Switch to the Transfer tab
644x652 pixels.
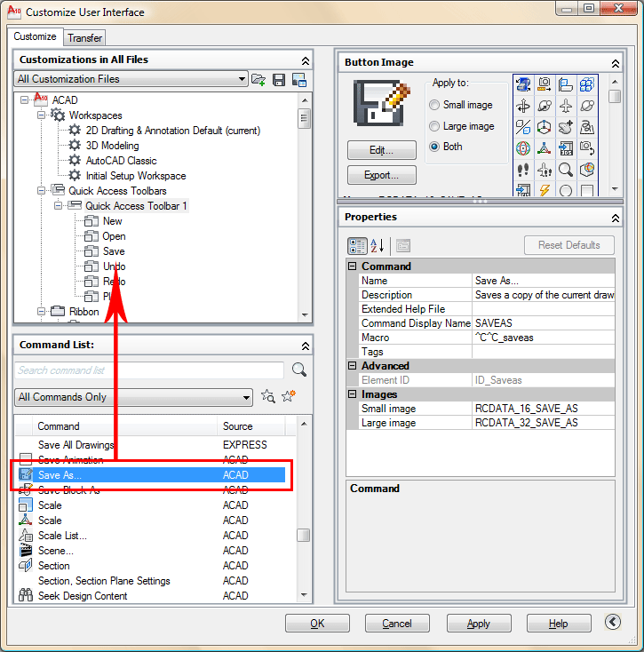click(84, 38)
